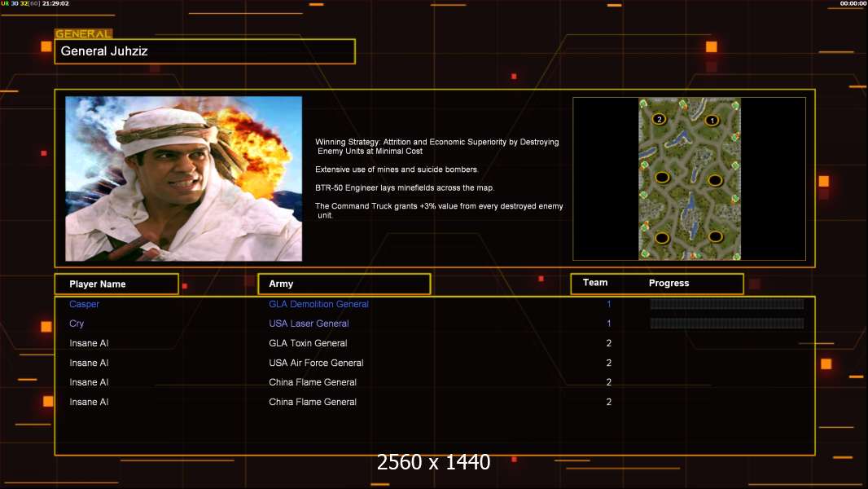Click the General Juhziz portrait image
Screen dimensions: 868x489
(184, 178)
